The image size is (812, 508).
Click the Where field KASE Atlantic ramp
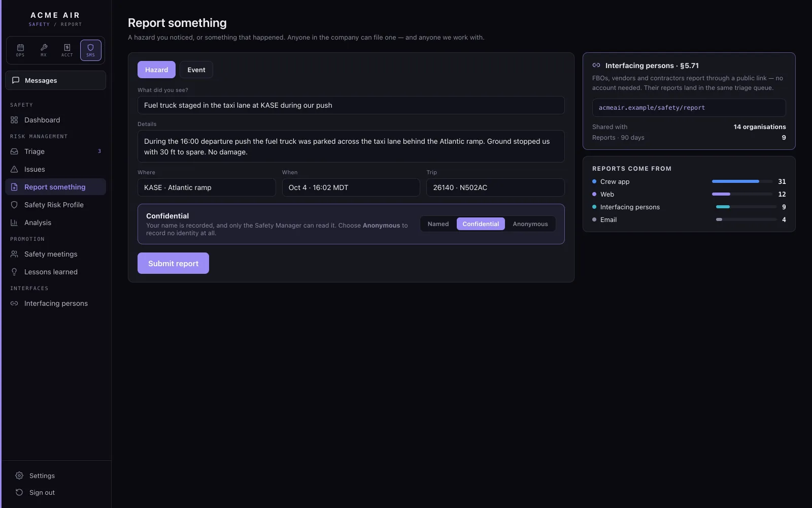pyautogui.click(x=207, y=187)
